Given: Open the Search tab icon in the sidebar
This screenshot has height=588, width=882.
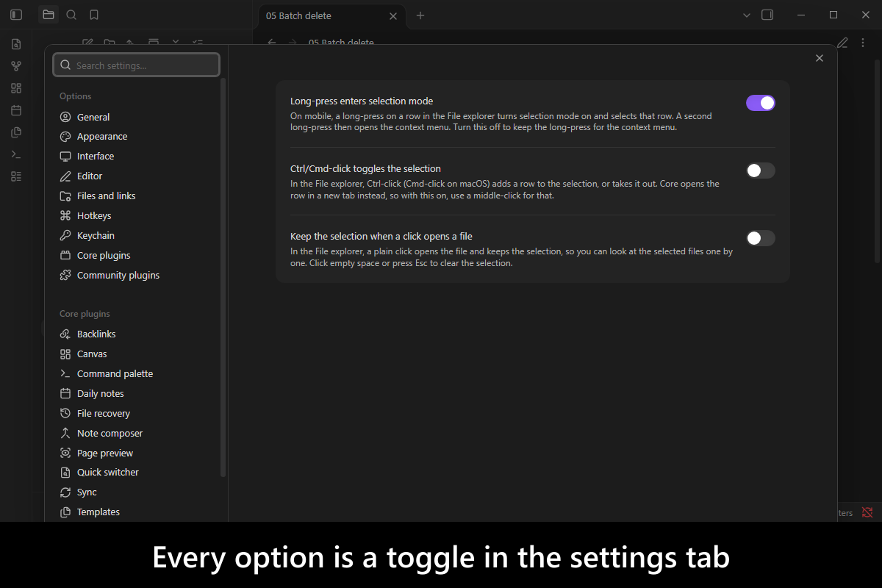Looking at the screenshot, I should [71, 15].
